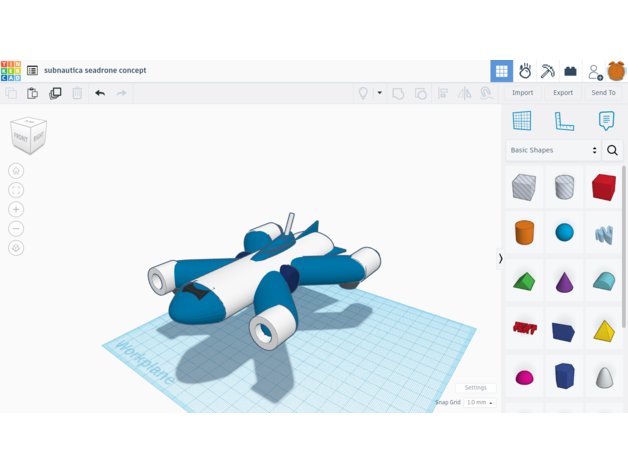Select the Workplane tool icon

click(522, 121)
